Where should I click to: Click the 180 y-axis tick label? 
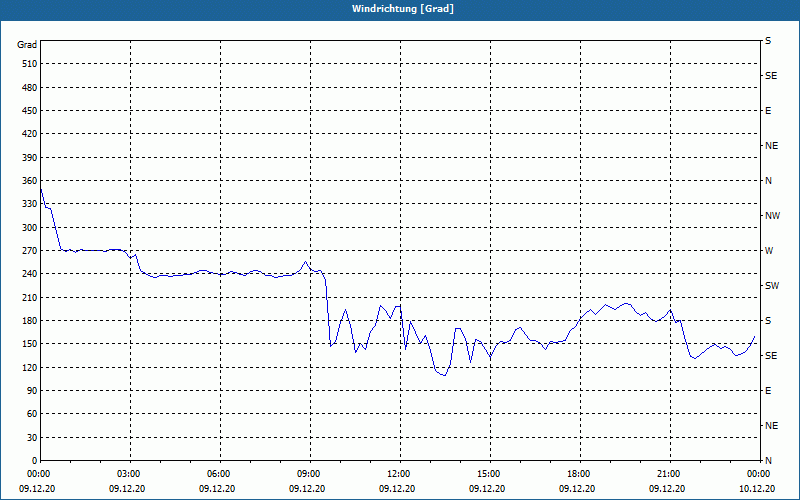[30, 321]
